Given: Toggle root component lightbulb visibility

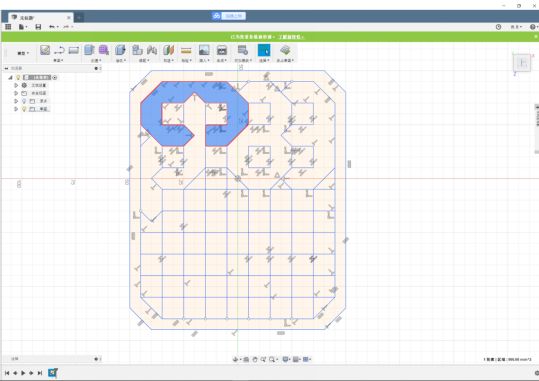Looking at the screenshot, I should pos(18,78).
